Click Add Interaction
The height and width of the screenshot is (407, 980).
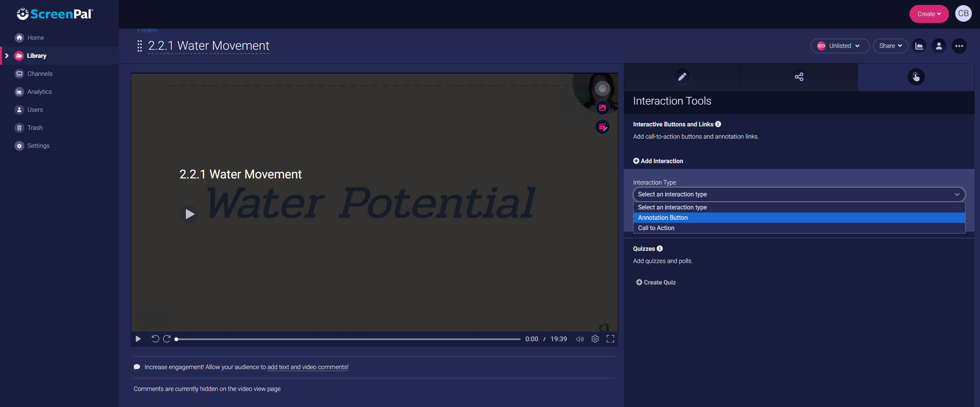[x=658, y=161]
